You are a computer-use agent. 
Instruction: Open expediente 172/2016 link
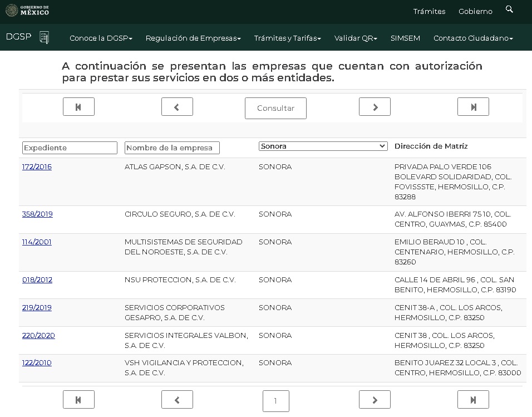click(x=37, y=166)
